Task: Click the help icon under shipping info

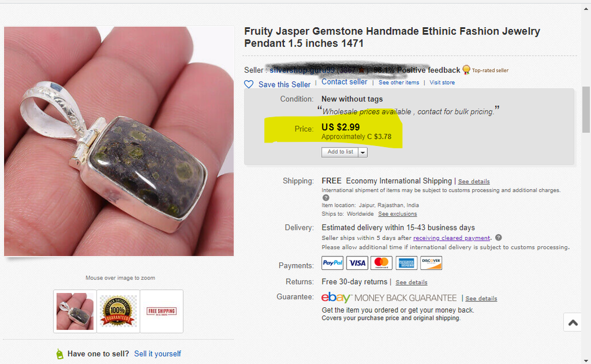Action: pyautogui.click(x=325, y=198)
